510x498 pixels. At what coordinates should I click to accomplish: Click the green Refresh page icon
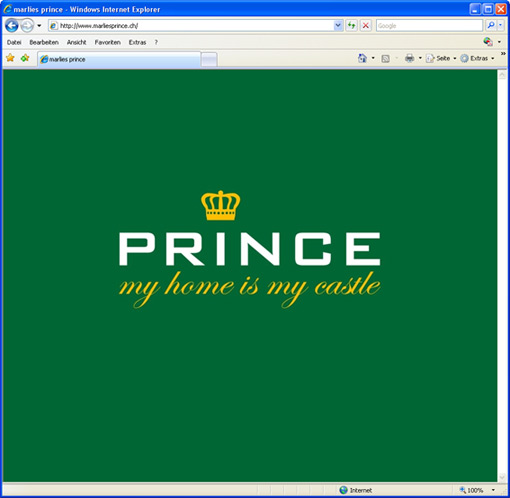click(351, 25)
